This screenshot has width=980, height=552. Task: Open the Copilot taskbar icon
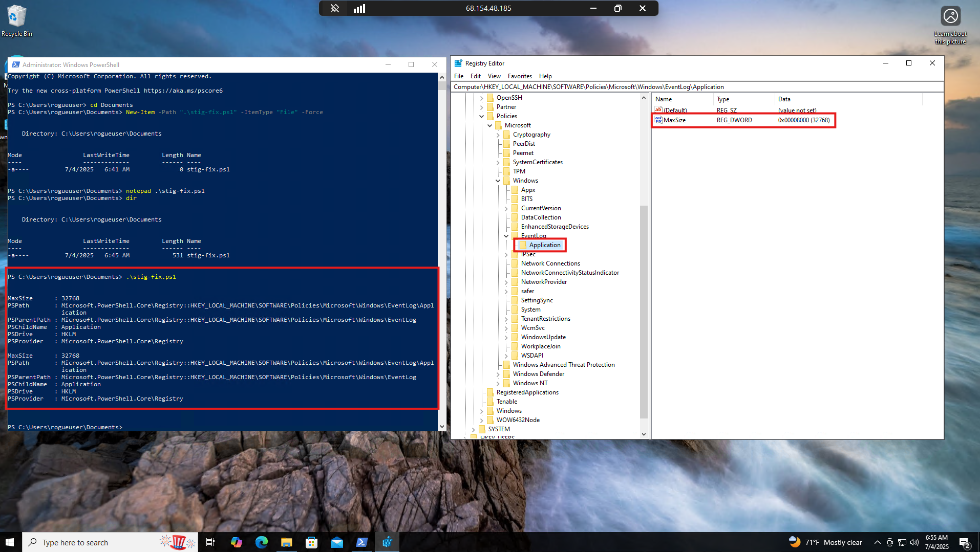tap(236, 542)
